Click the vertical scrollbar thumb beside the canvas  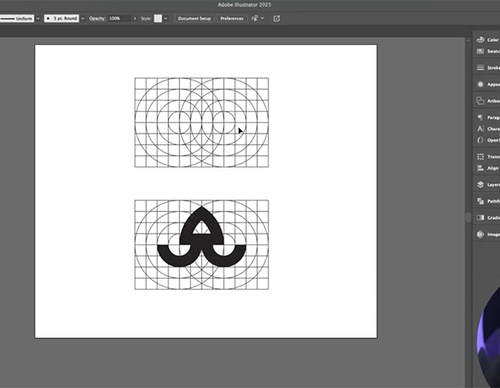pyautogui.click(x=468, y=217)
